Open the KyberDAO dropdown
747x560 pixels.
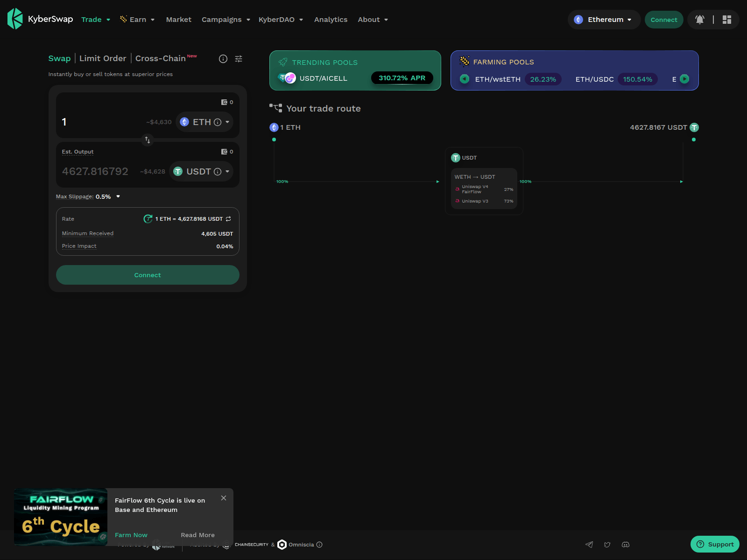pos(281,20)
